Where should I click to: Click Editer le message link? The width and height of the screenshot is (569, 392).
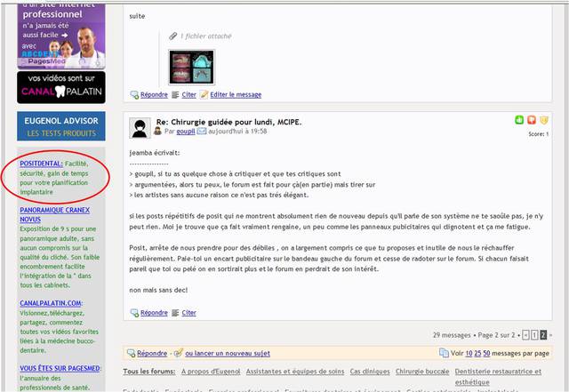[235, 94]
